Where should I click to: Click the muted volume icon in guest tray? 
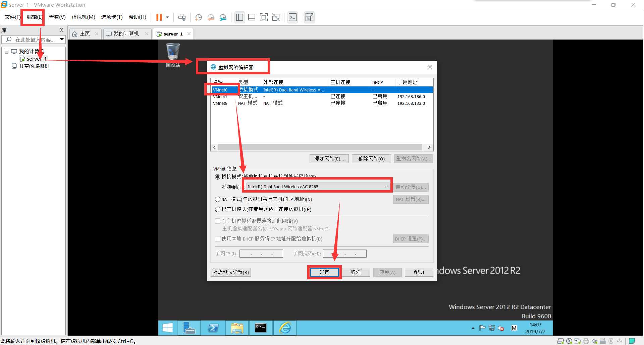click(501, 328)
